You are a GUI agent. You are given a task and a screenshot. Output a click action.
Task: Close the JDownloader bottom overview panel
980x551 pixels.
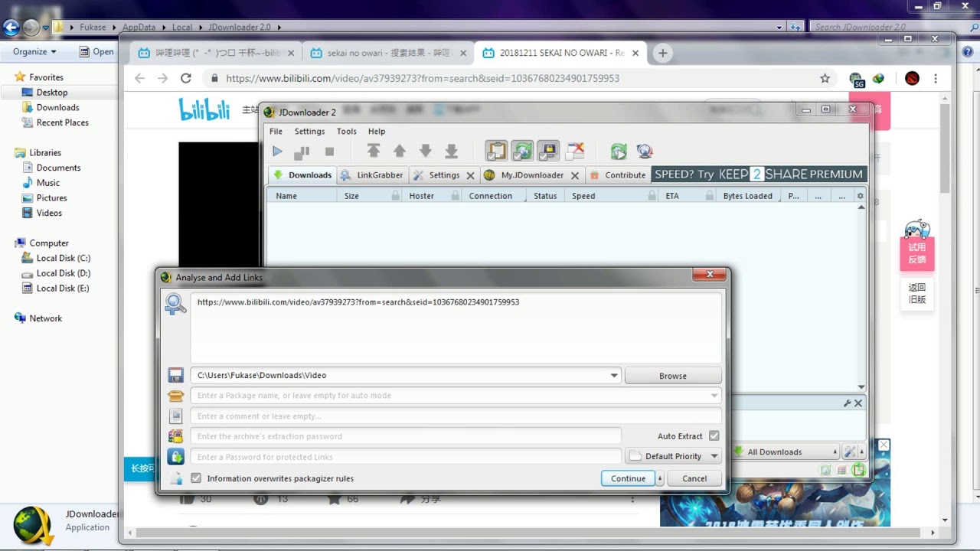pyautogui.click(x=858, y=403)
